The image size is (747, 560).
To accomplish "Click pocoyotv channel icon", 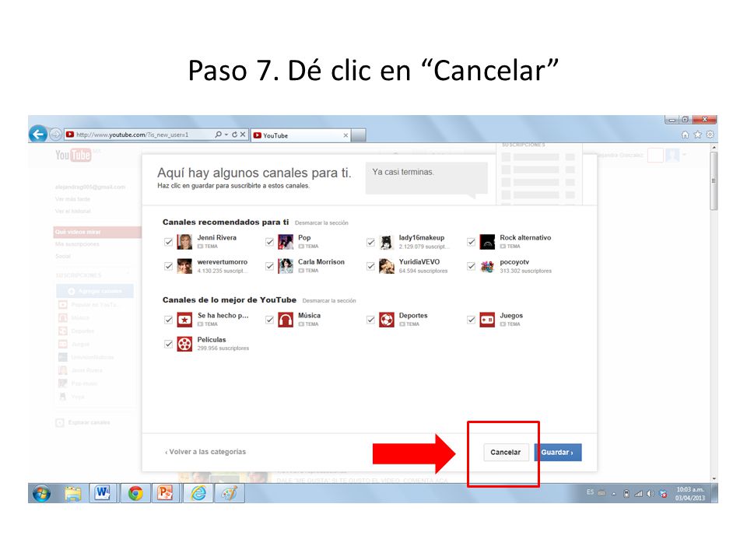I will (x=487, y=266).
